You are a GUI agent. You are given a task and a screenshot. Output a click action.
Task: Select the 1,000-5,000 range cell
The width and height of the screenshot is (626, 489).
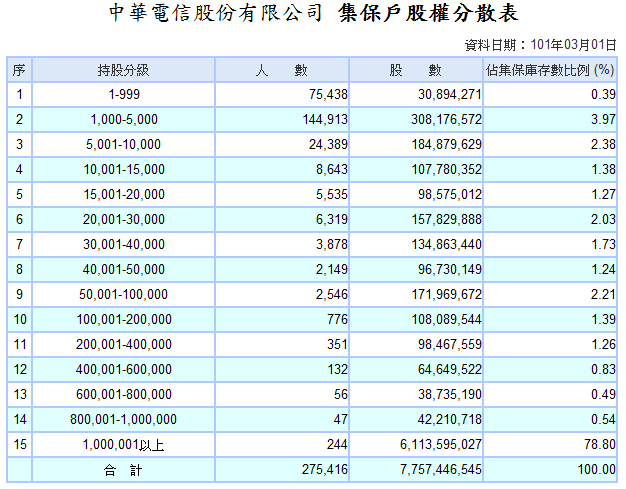(124, 119)
